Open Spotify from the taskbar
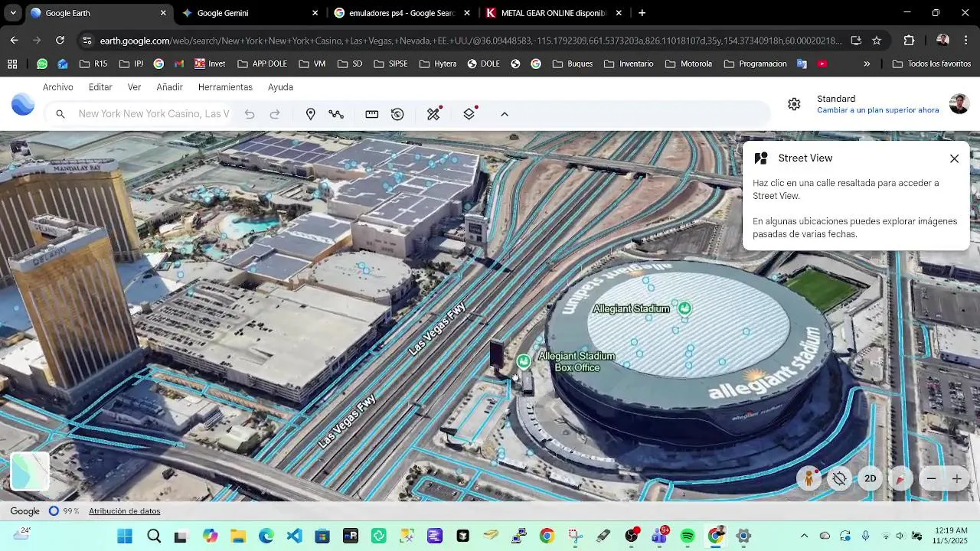 688,536
